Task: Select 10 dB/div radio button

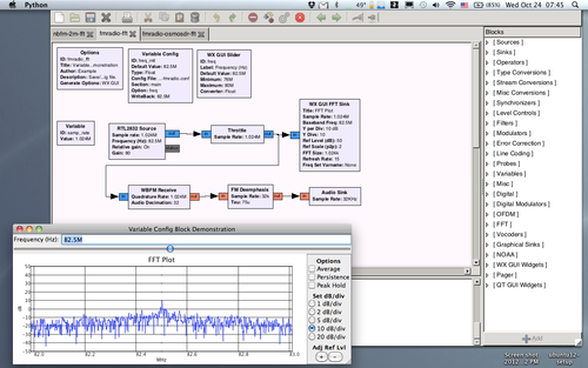Action: coord(312,328)
